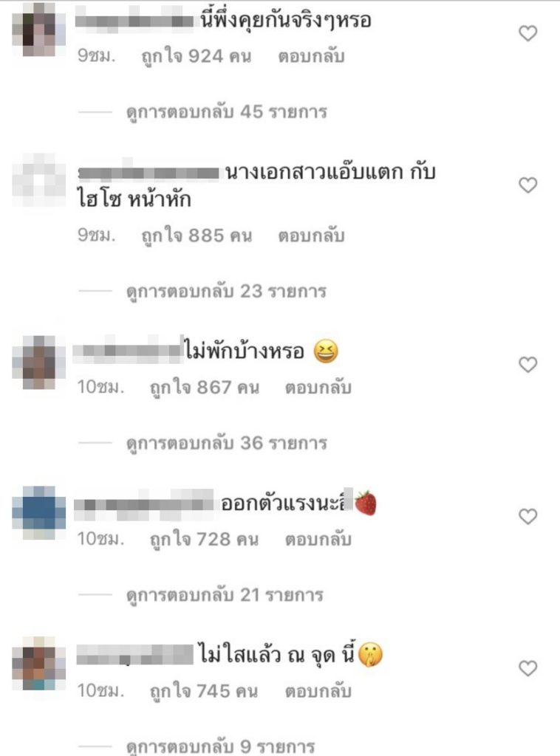This screenshot has width=560, height=756.
Task: Reply to the 728-likes comment
Action: click(318, 540)
